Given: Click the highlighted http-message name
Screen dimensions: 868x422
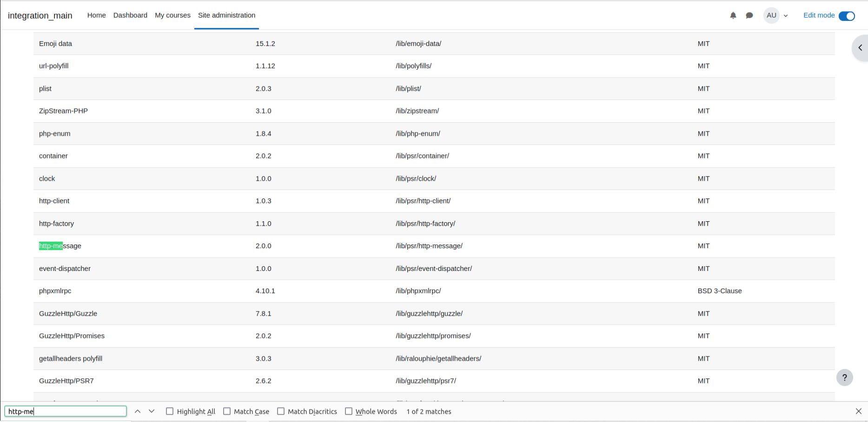Looking at the screenshot, I should pos(60,246).
